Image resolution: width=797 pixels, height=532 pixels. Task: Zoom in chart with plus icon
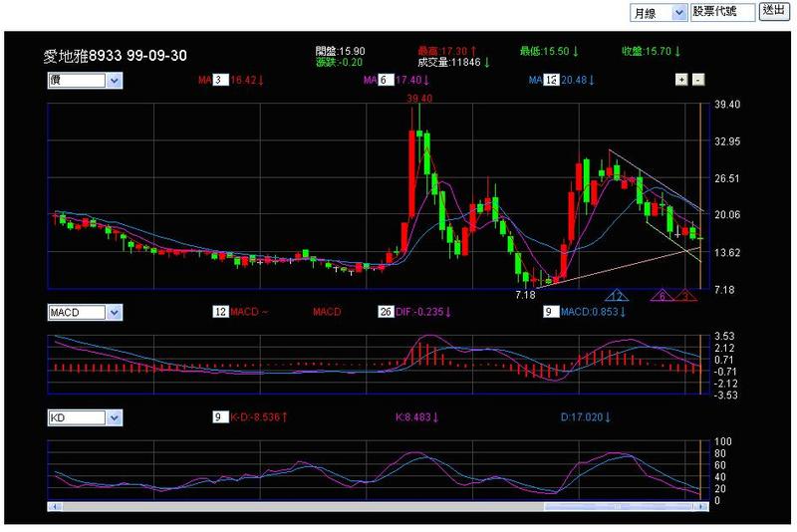(x=681, y=80)
